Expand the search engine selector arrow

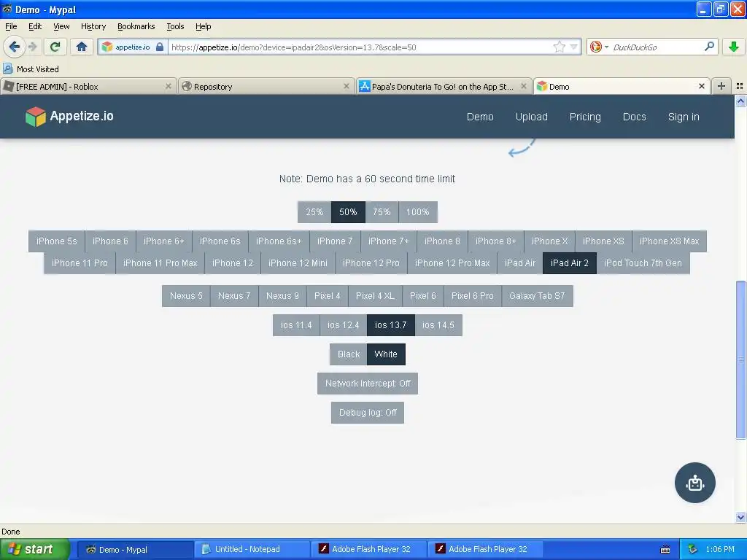(606, 47)
